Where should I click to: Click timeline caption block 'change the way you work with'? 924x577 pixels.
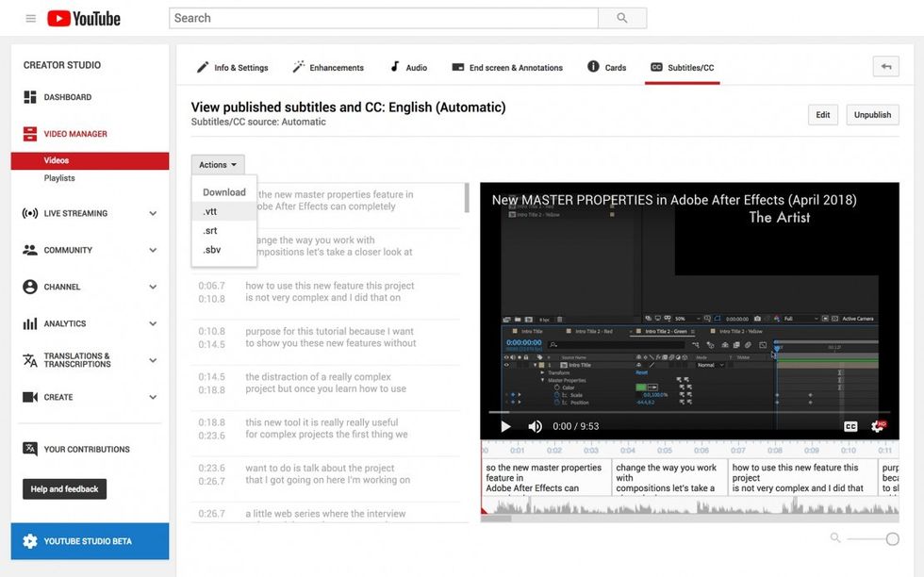click(x=669, y=477)
